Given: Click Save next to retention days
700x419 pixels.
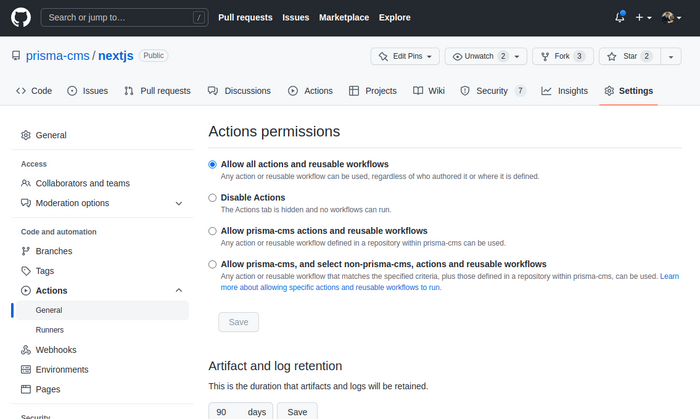Looking at the screenshot, I should [297, 411].
